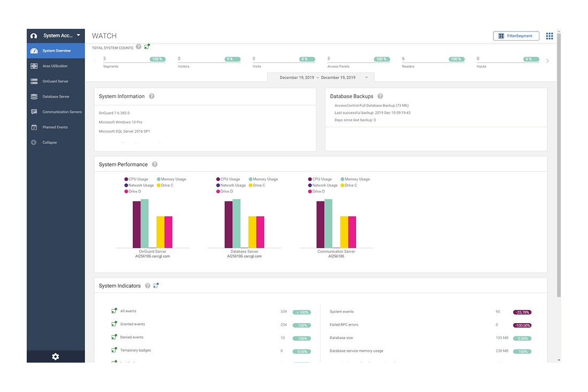Go to Planned Events section
Viewport: 588px width, 392px height.
coord(56,127)
